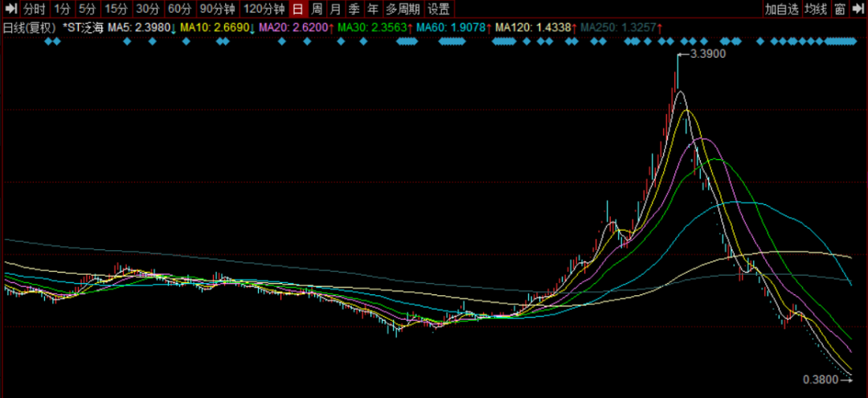
Task: Add stock via 加自选 button
Action: (782, 10)
